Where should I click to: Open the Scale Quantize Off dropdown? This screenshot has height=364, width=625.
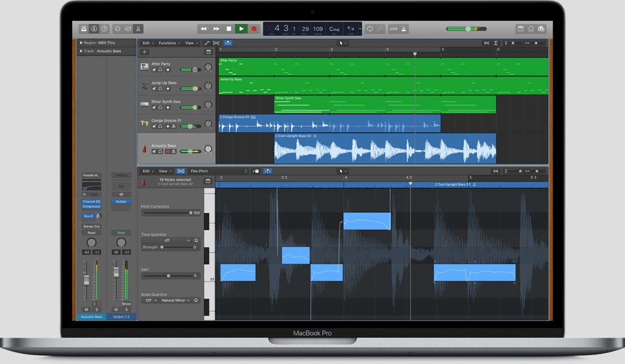[150, 300]
